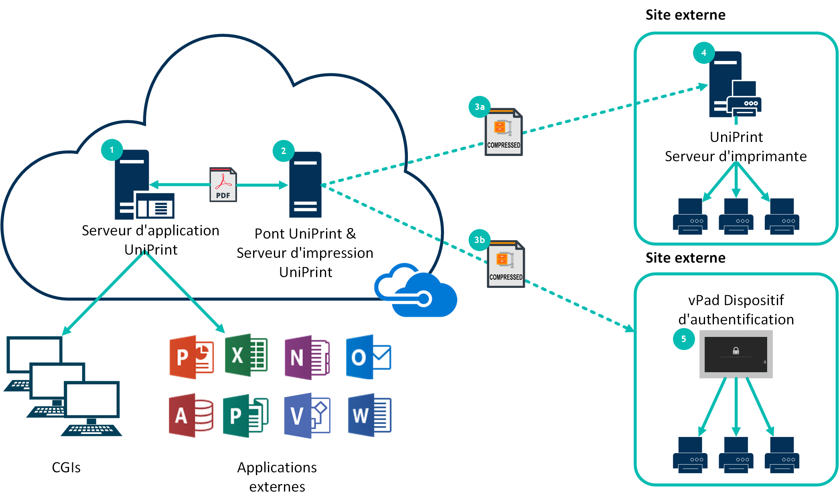Click the 'Serveur d'application UniPrint' label
Viewport: 839px width, 504px height.
pos(151,240)
